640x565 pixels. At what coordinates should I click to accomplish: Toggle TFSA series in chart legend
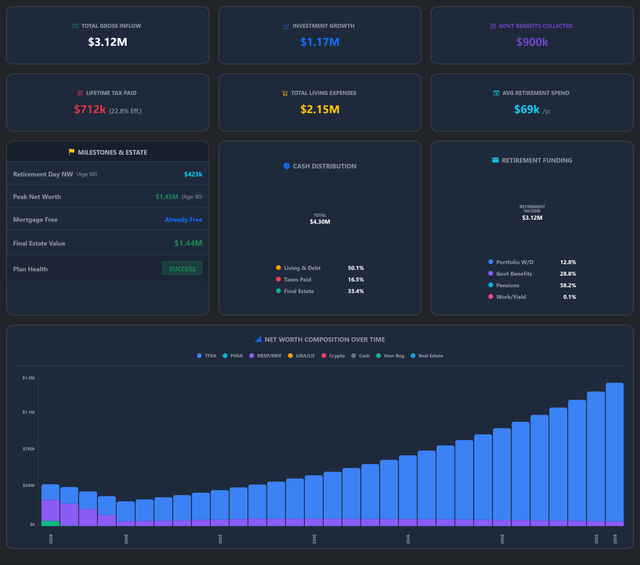pos(207,356)
